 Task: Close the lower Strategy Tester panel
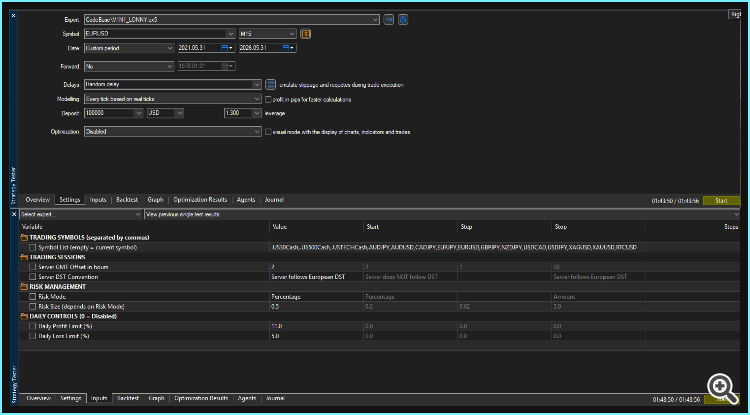[13, 214]
